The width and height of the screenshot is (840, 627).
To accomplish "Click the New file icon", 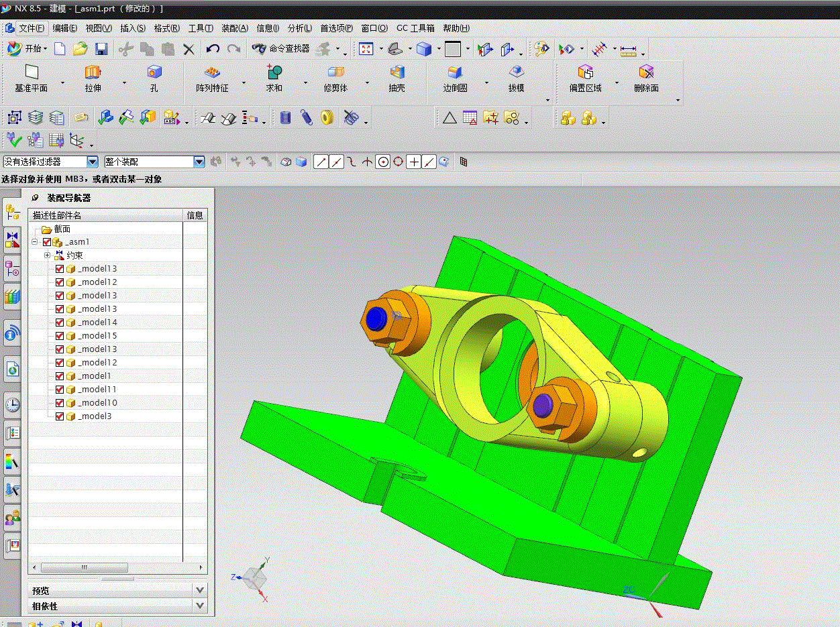I will 60,49.
